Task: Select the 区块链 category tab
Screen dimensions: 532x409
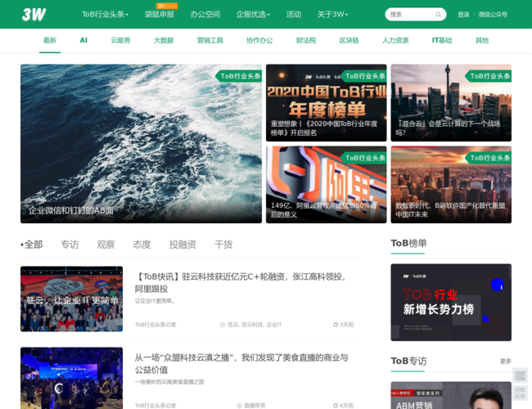Action: click(x=349, y=40)
